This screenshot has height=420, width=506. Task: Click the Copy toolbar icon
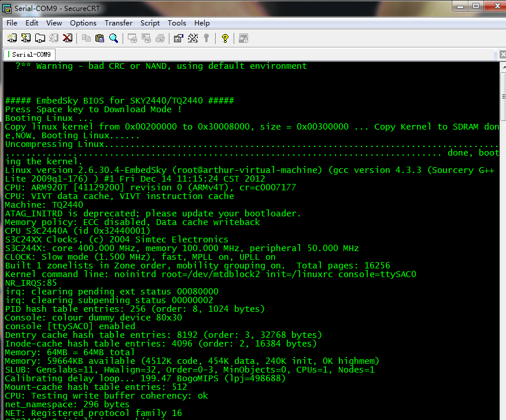tap(86, 38)
